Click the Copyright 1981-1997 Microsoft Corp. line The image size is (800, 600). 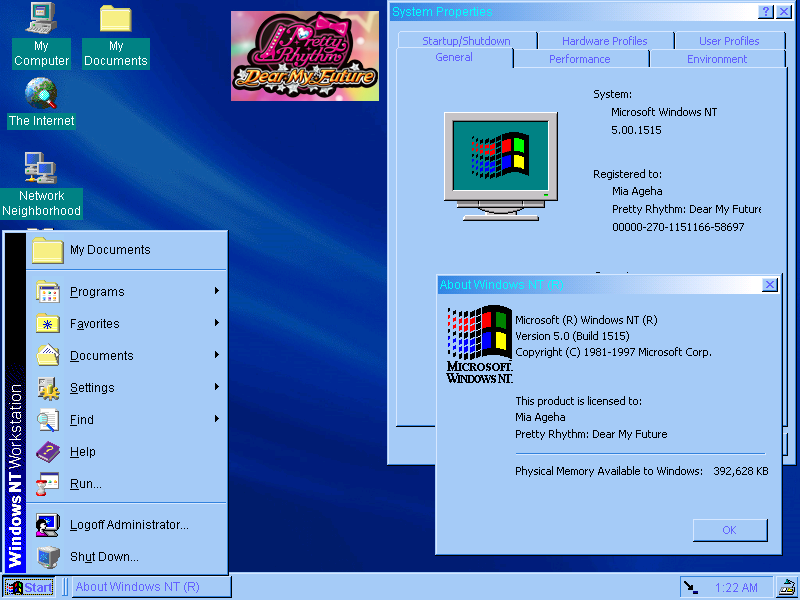click(613, 353)
